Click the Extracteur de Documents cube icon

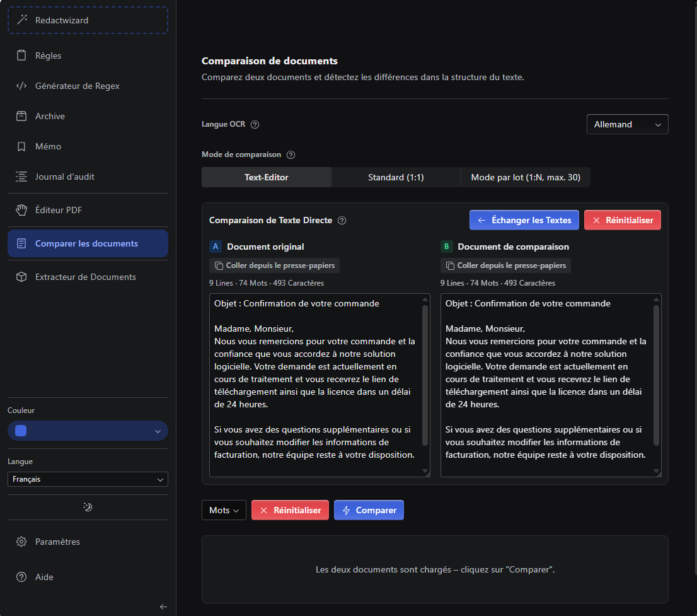pyautogui.click(x=21, y=277)
